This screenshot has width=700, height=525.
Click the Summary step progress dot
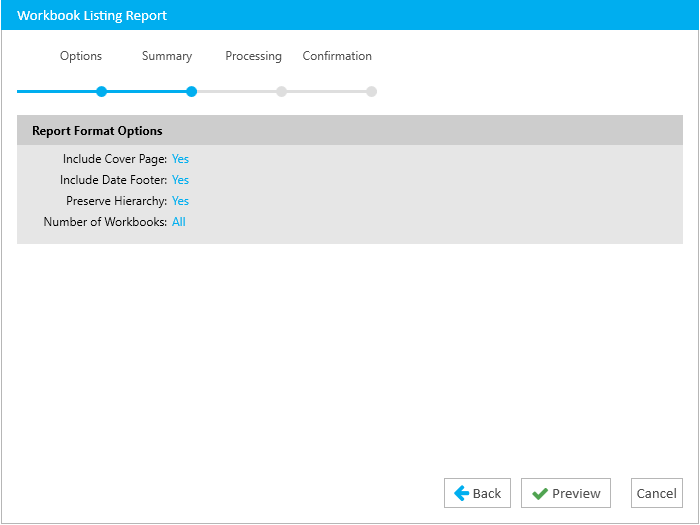[192, 92]
